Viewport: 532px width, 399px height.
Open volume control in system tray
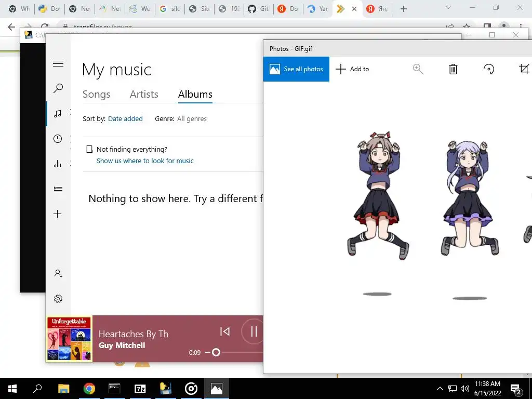[x=465, y=389]
